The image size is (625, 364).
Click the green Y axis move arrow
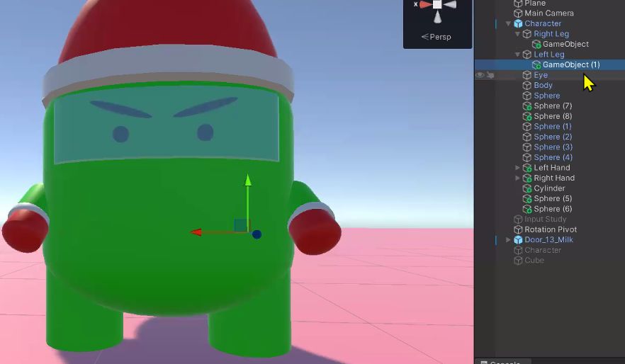(x=248, y=180)
